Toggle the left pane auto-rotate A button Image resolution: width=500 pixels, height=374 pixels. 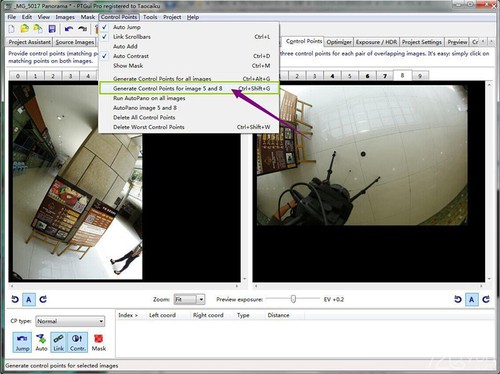tap(29, 300)
